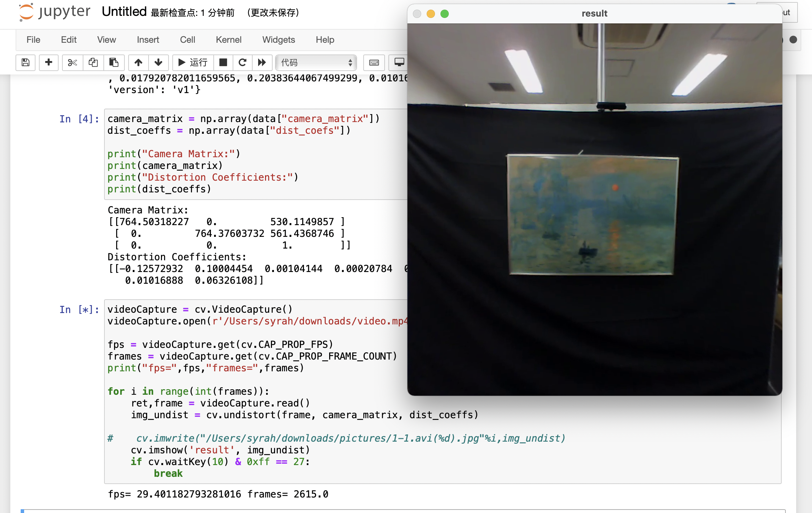Image resolution: width=812 pixels, height=513 pixels.
Task: Click the In [4] cell prompt
Action: click(x=79, y=119)
